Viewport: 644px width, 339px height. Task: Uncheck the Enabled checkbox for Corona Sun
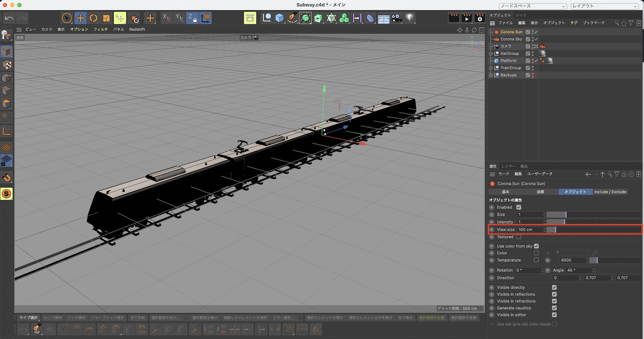(518, 207)
